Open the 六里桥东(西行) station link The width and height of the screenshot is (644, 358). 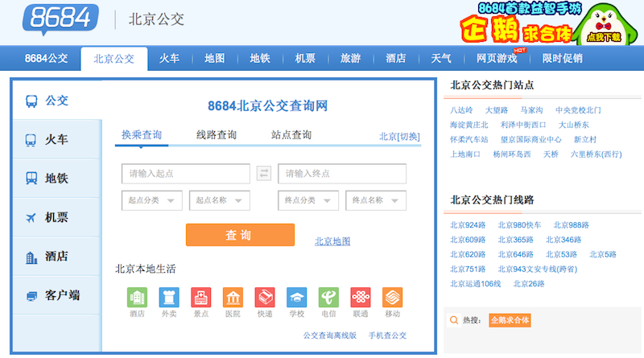[x=596, y=154]
